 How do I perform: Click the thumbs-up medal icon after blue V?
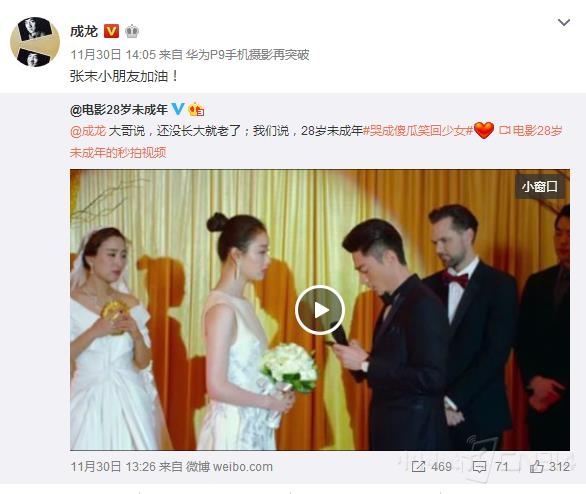pyautogui.click(x=196, y=109)
